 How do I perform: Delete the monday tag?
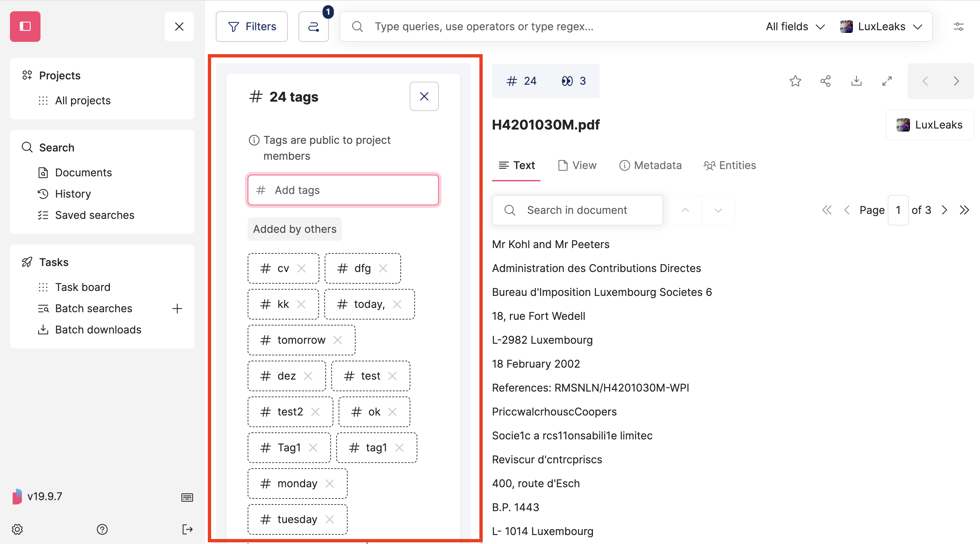(330, 484)
